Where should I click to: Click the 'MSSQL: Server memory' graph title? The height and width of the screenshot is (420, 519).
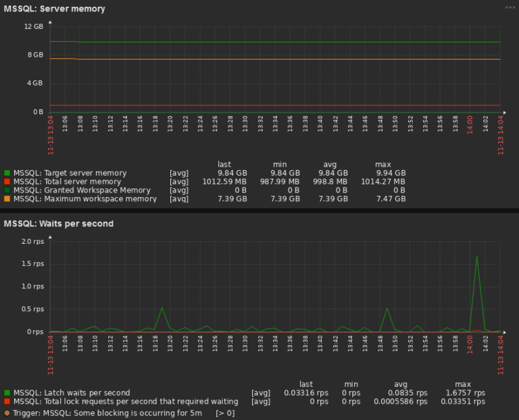(x=55, y=9)
